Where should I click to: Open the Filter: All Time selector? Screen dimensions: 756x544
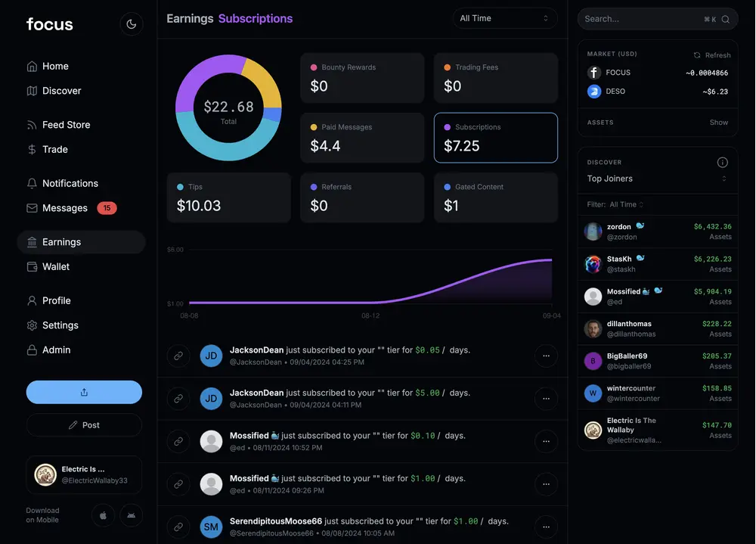coord(615,205)
